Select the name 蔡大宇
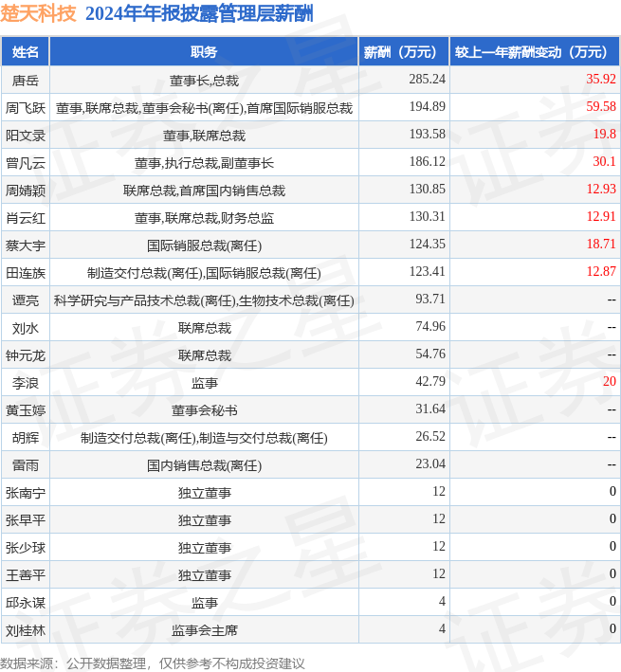The width and height of the screenshot is (621, 672). (x=26, y=245)
